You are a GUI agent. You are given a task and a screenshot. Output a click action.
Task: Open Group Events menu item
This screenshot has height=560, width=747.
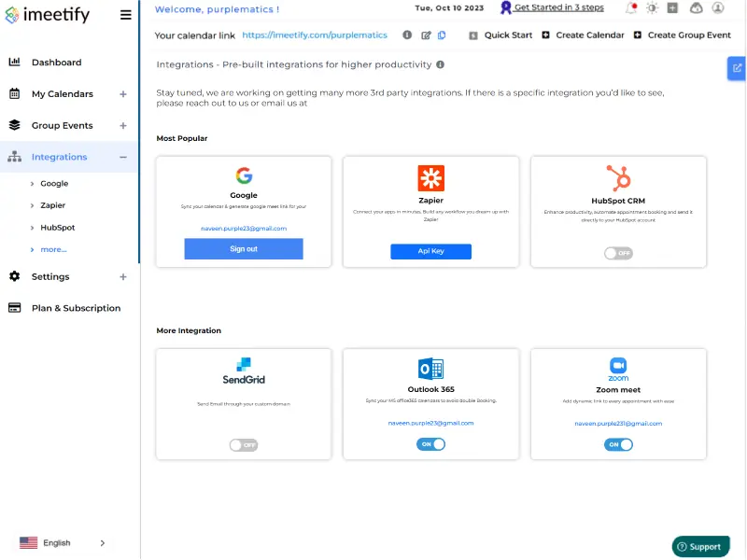pos(63,125)
